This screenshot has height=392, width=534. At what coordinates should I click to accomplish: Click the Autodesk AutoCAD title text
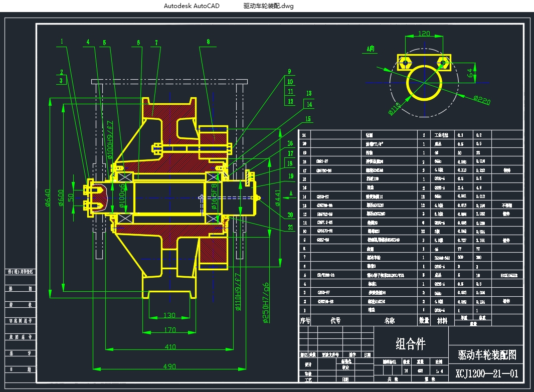(x=192, y=6)
